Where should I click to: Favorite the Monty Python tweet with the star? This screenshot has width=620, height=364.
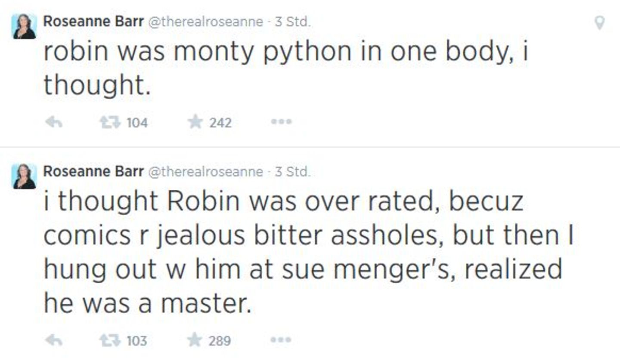(x=196, y=123)
